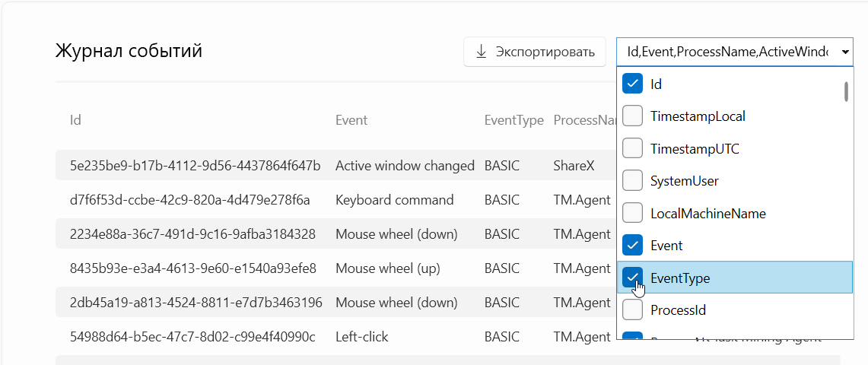The image size is (868, 365).
Task: Click the Id column header
Action: [76, 120]
